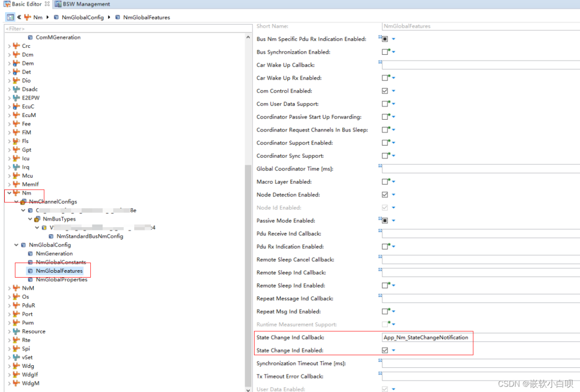Click the PduR module icon
The width and height of the screenshot is (580, 392).
click(x=16, y=305)
